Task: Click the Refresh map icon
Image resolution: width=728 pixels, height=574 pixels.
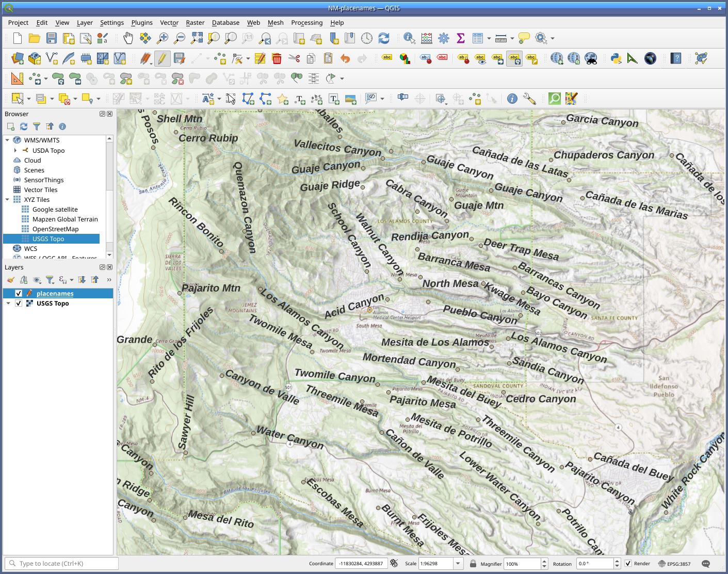Action: (x=383, y=38)
